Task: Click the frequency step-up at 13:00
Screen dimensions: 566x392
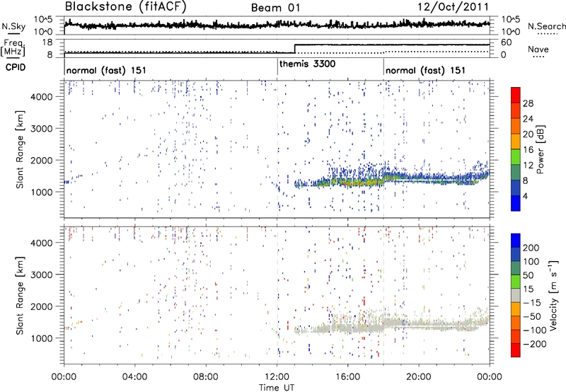Action: click(x=295, y=49)
